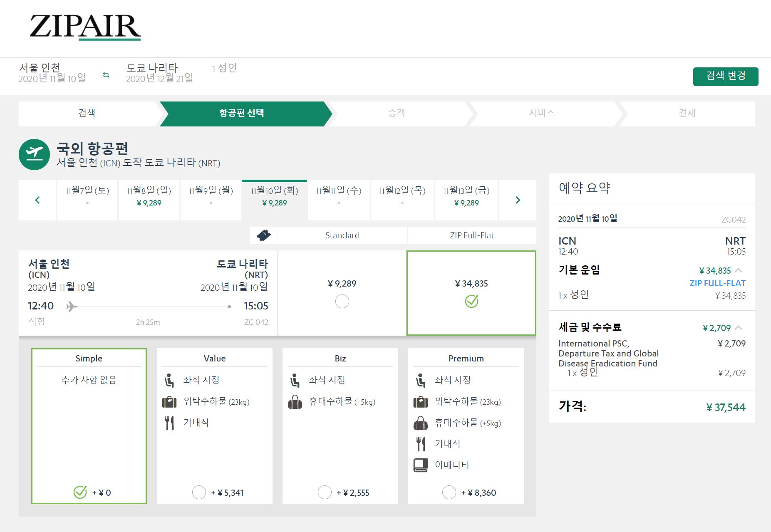Viewport: 771px width, 532px height.
Task: Click the meal fork-knife icon in Premium
Action: (x=421, y=444)
